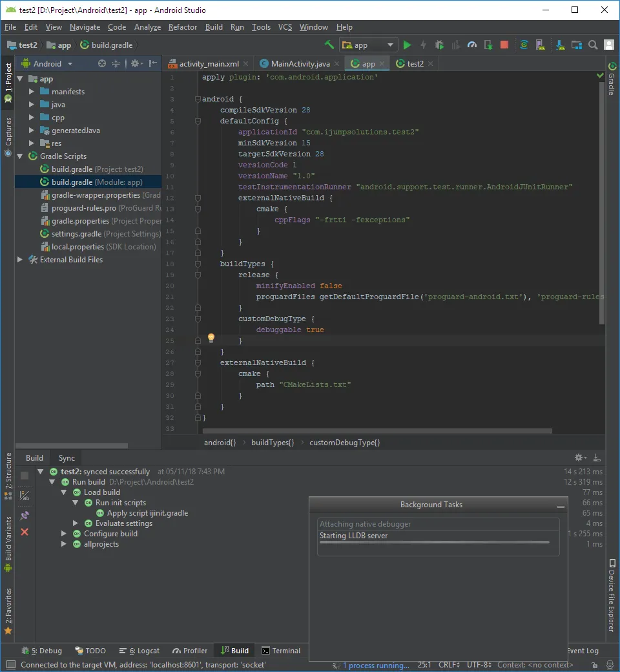Click the '1 process running' status link
This screenshot has width=620, height=672.
click(375, 665)
